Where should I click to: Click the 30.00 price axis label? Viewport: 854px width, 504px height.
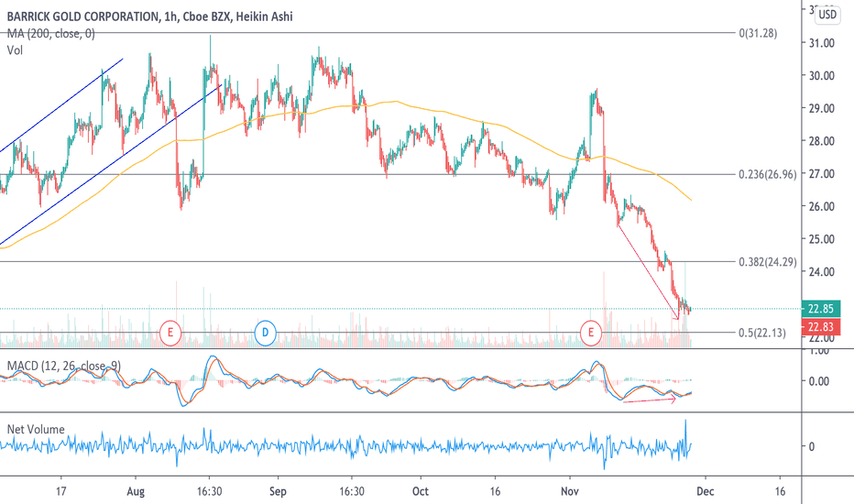point(821,76)
